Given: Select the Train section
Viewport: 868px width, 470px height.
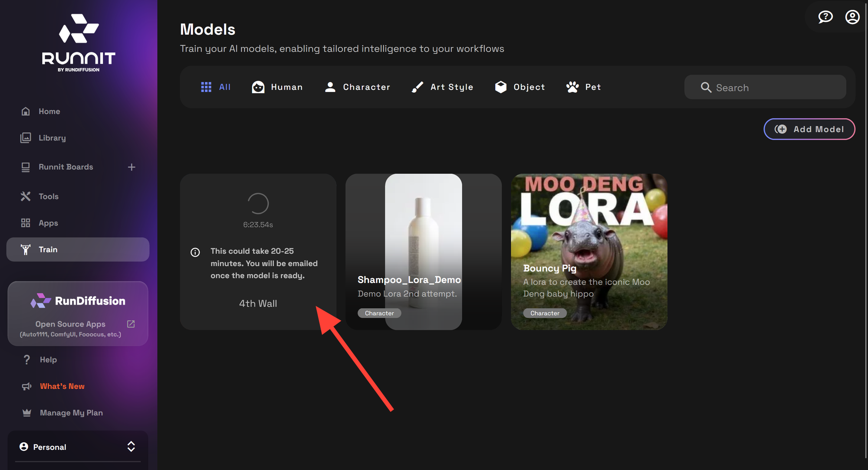Looking at the screenshot, I should (48, 249).
